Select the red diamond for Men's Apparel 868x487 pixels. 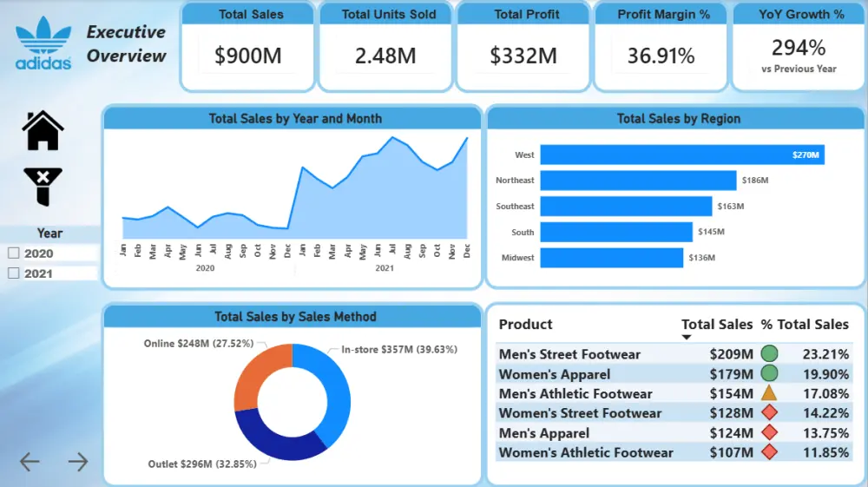(769, 432)
